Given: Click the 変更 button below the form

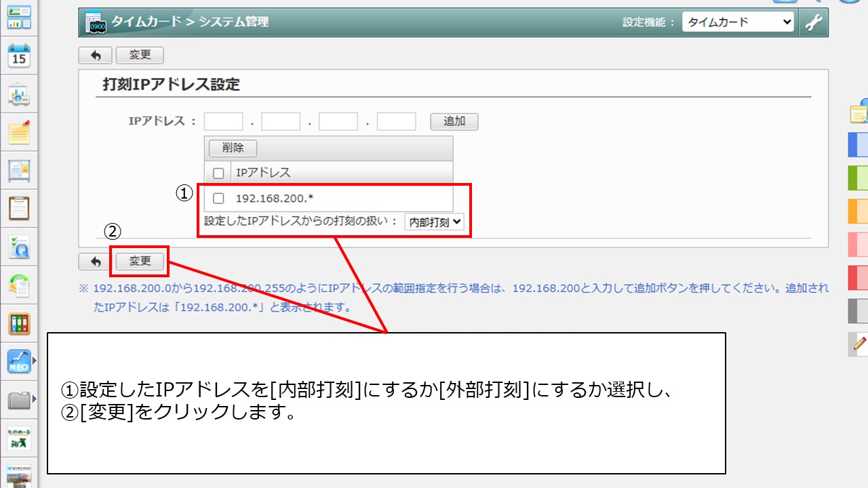Looking at the screenshot, I should (x=140, y=262).
